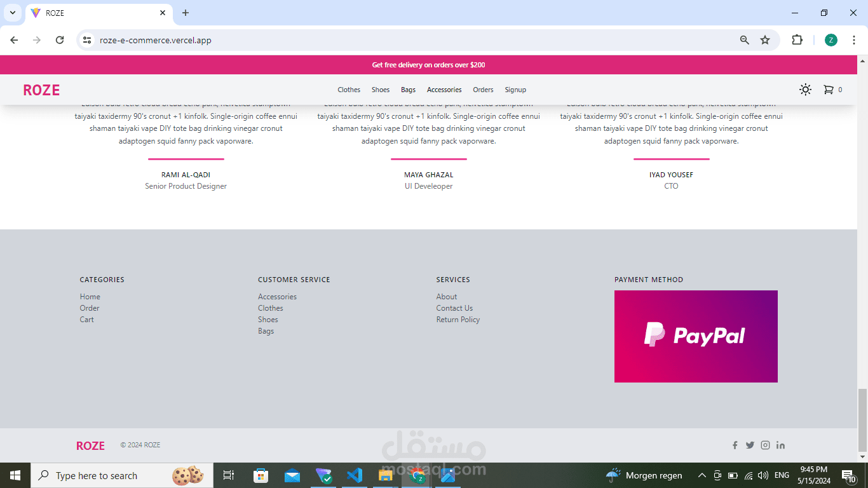Click the address bar URL
Image resolution: width=868 pixels, height=488 pixels.
pyautogui.click(x=156, y=40)
